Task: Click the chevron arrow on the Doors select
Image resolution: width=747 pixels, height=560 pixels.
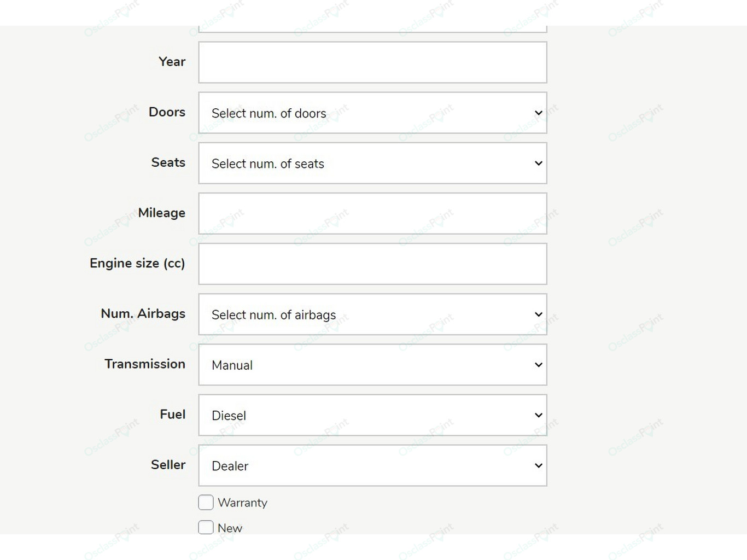Action: 538,113
